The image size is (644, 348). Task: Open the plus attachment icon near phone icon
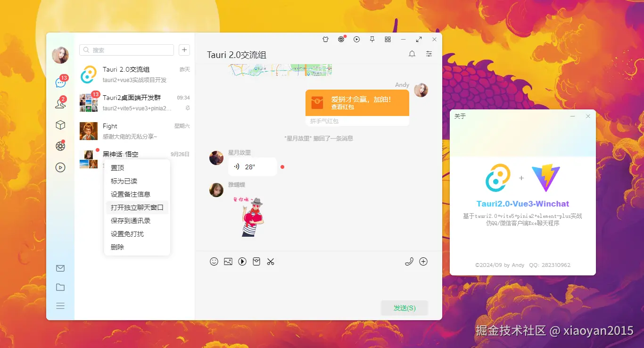pos(423,261)
